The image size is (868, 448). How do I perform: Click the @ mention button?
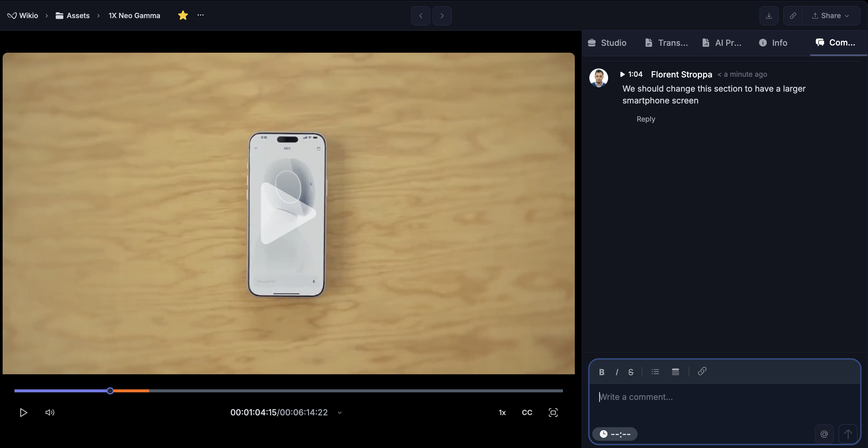pyautogui.click(x=824, y=434)
